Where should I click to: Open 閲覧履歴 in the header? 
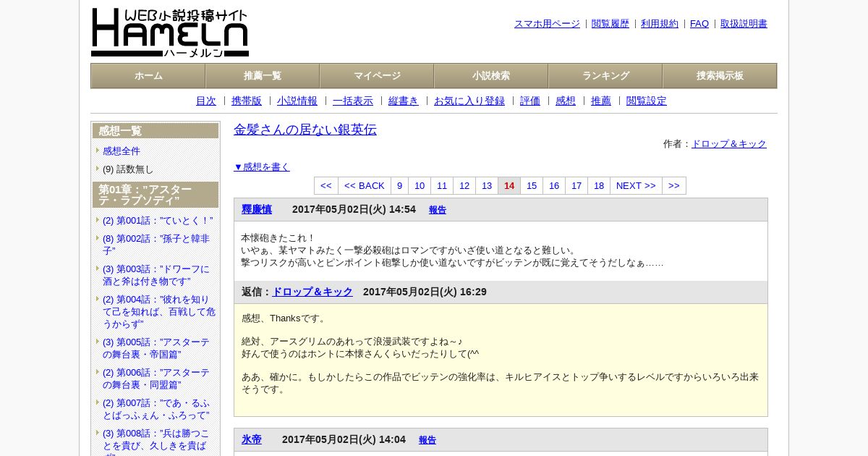[610, 23]
